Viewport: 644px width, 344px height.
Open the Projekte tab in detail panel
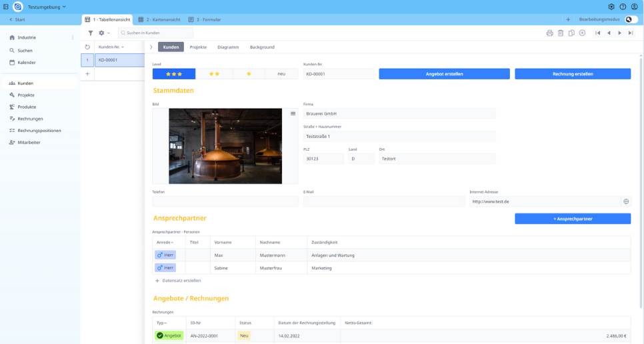click(198, 47)
